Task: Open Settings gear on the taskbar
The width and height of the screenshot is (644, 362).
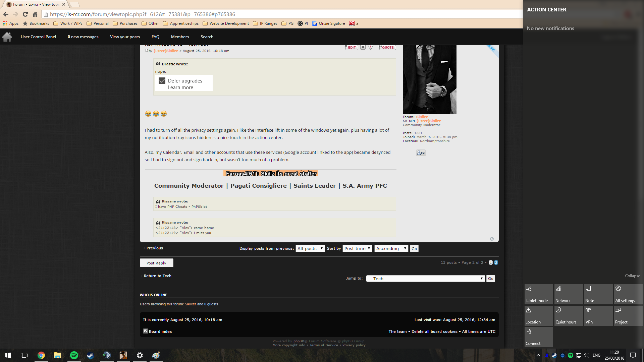Action: [x=140, y=355]
